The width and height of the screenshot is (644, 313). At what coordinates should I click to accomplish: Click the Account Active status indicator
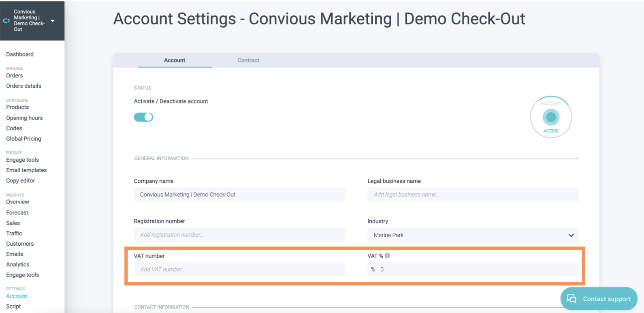551,117
